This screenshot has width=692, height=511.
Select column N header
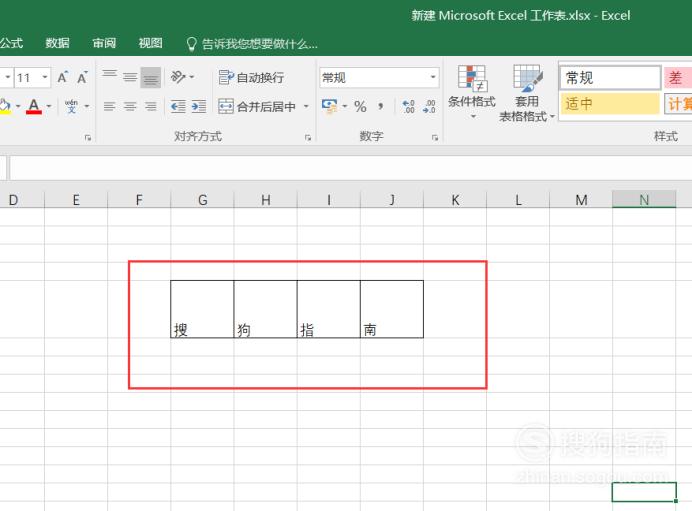coord(644,200)
